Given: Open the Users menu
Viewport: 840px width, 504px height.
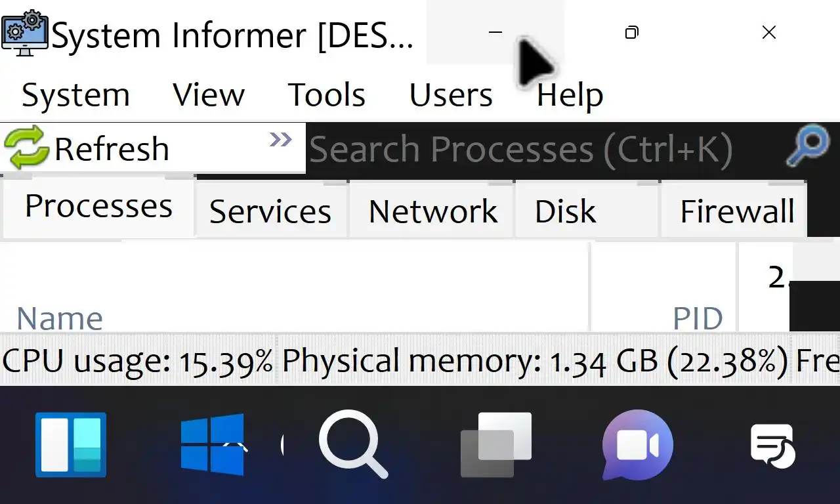Looking at the screenshot, I should pos(451,95).
